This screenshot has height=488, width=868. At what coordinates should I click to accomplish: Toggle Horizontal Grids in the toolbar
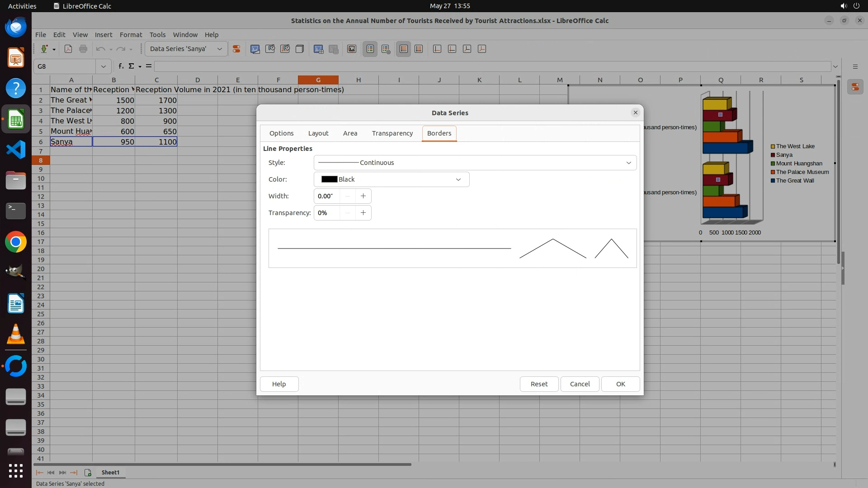pos(404,49)
